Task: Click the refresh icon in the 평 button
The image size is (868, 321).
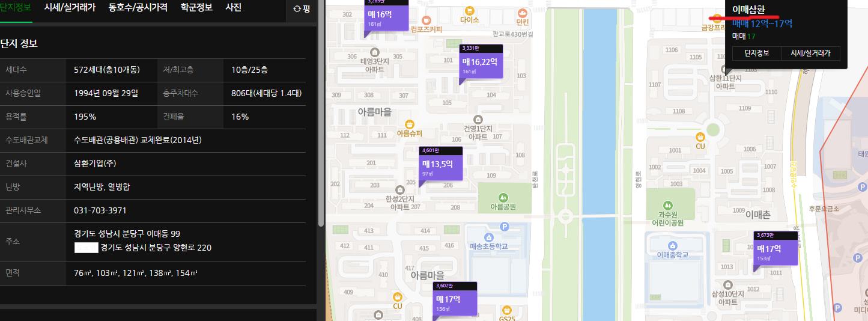Action: point(297,9)
